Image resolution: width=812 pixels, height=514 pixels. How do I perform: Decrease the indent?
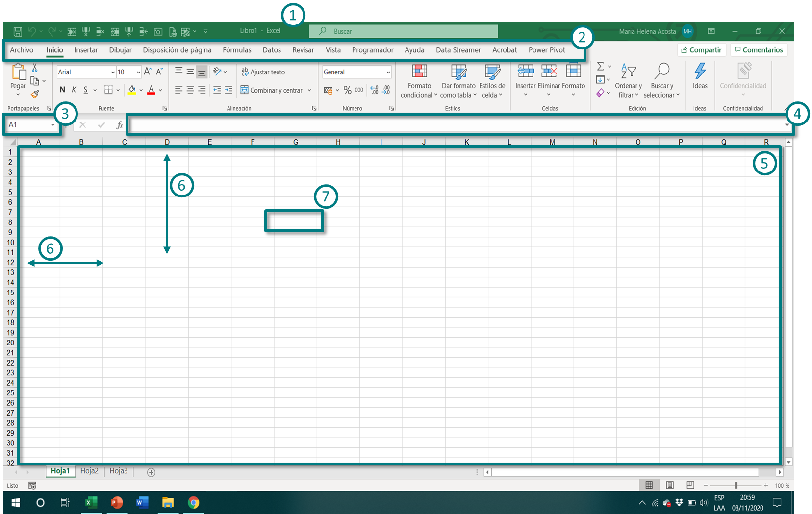coord(217,90)
